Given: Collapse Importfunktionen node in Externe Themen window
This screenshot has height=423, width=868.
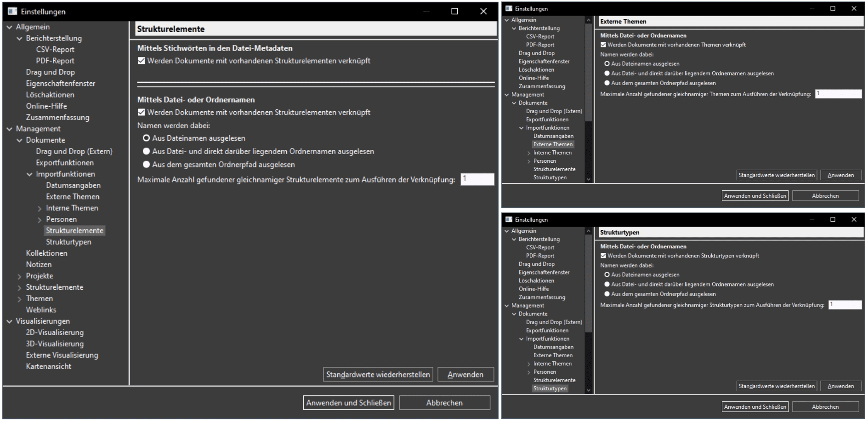Looking at the screenshot, I should coord(522,128).
